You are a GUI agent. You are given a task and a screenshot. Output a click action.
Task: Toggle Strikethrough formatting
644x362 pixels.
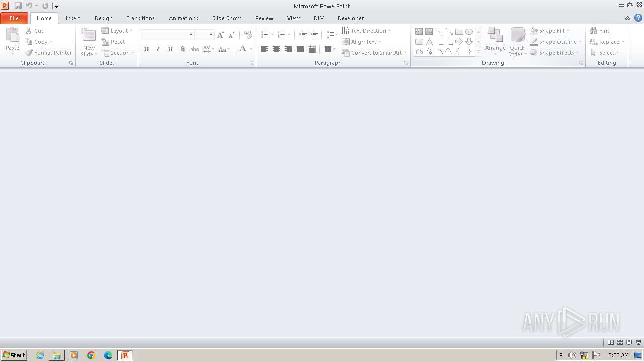click(194, 49)
